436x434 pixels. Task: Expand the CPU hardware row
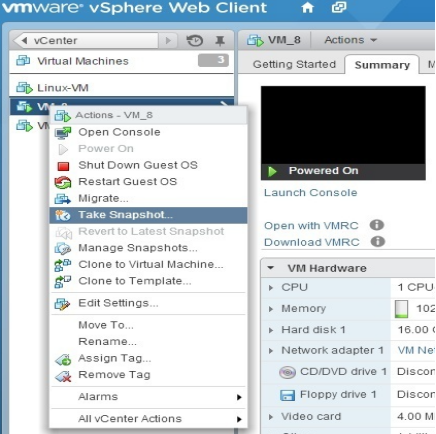271,287
